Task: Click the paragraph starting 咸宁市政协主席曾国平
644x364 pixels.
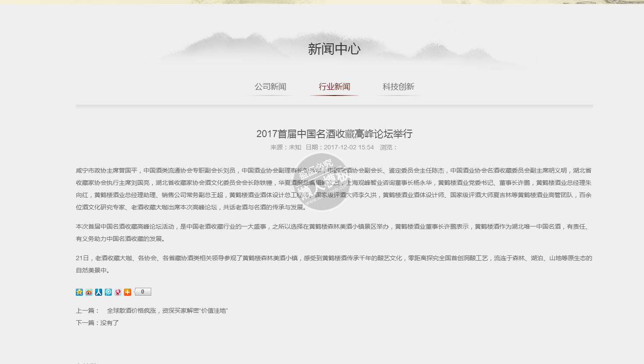Action: [x=334, y=189]
